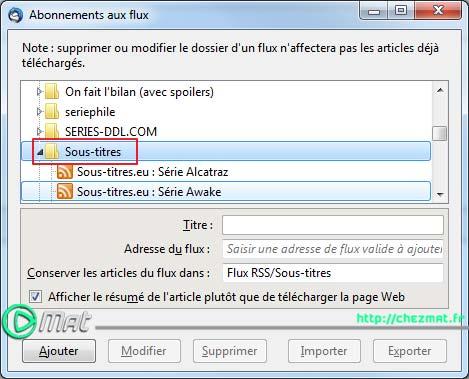Expand the On fait l'bilan folder

point(39,91)
